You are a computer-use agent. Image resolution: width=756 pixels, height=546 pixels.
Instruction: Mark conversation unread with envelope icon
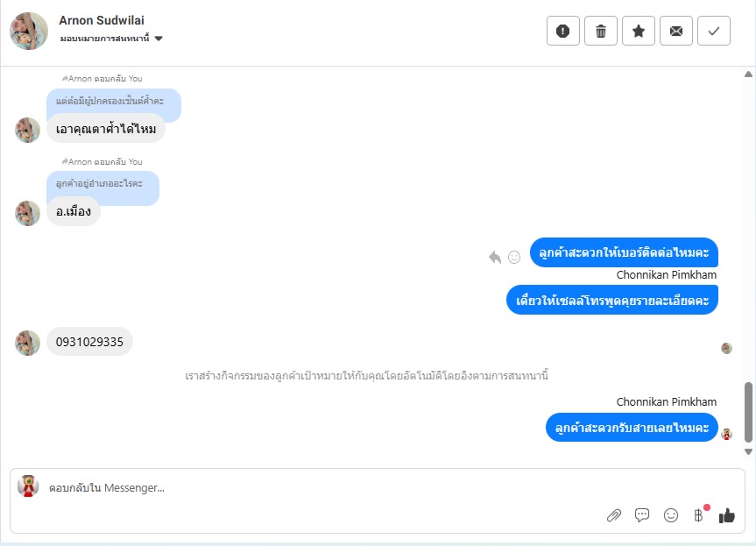[676, 31]
